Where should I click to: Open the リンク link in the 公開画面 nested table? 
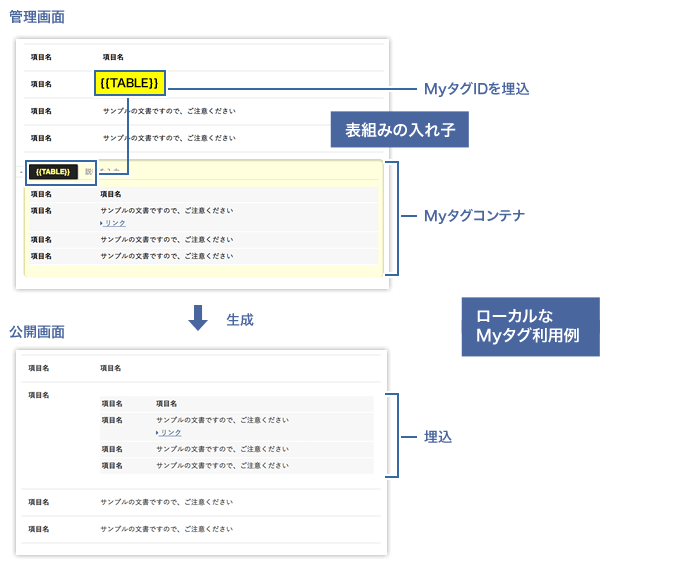click(170, 433)
